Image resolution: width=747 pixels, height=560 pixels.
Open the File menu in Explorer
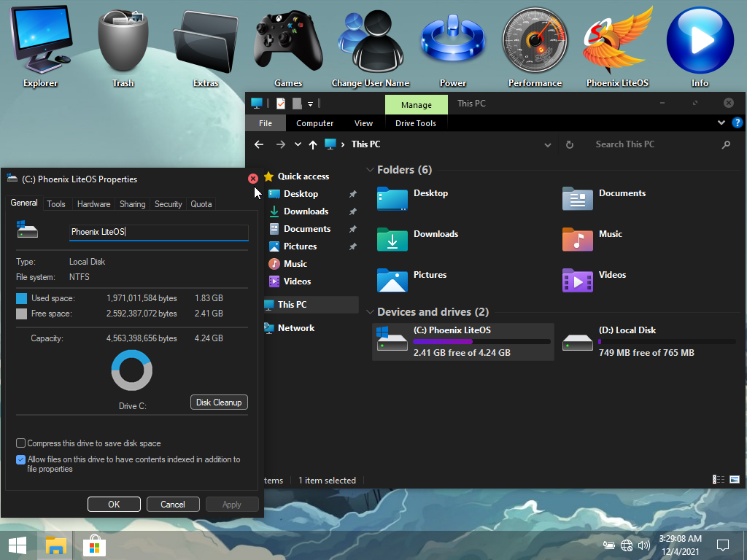(266, 123)
